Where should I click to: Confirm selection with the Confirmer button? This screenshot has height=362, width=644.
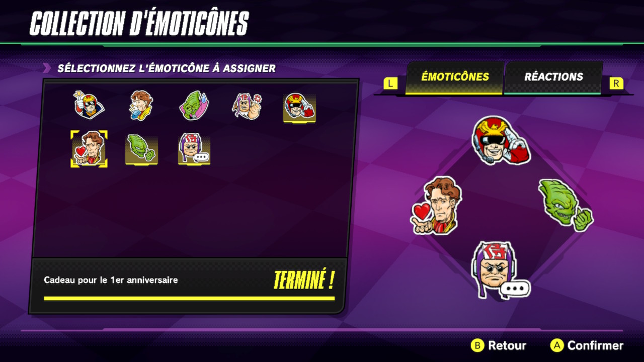pos(587,345)
